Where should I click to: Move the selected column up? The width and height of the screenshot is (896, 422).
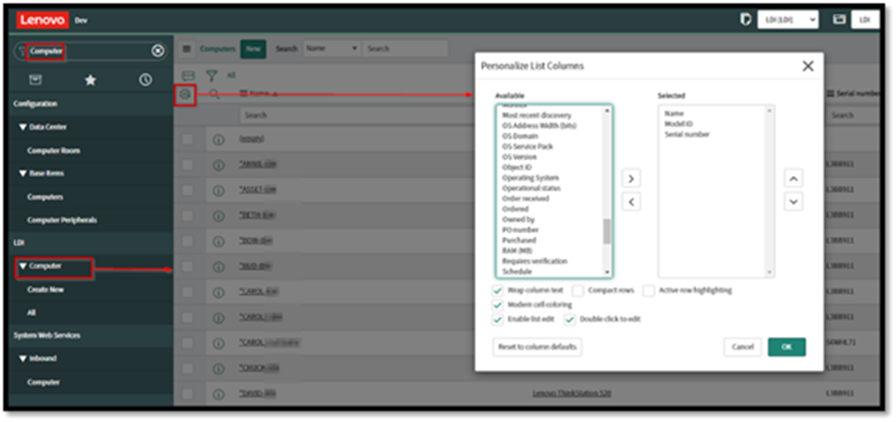[792, 178]
